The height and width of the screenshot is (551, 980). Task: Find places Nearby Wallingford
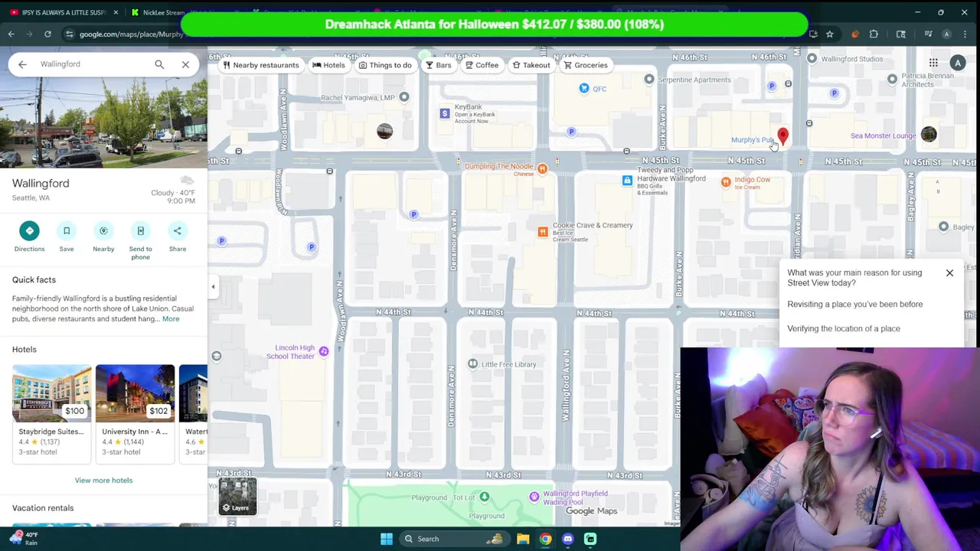(x=103, y=236)
